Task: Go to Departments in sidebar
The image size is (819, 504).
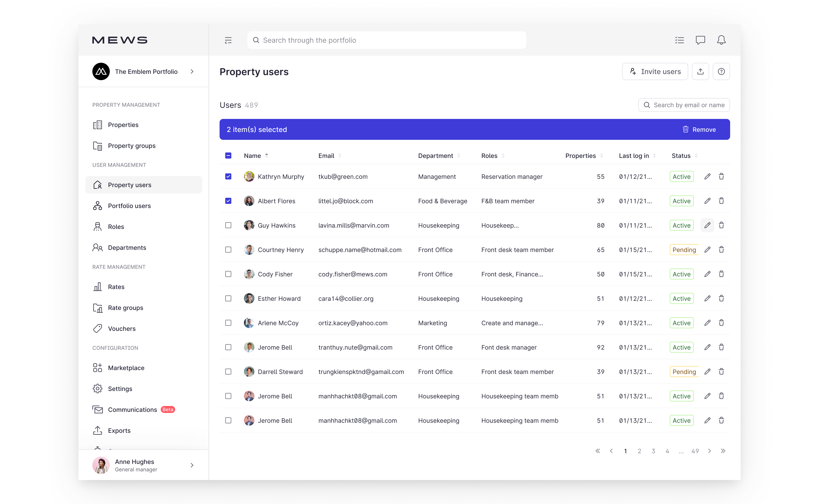Action: pos(127,247)
